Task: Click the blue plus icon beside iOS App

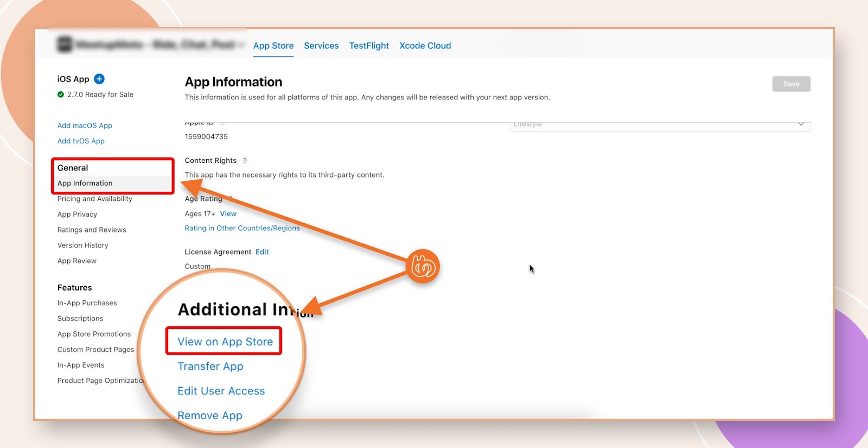Action: point(99,79)
